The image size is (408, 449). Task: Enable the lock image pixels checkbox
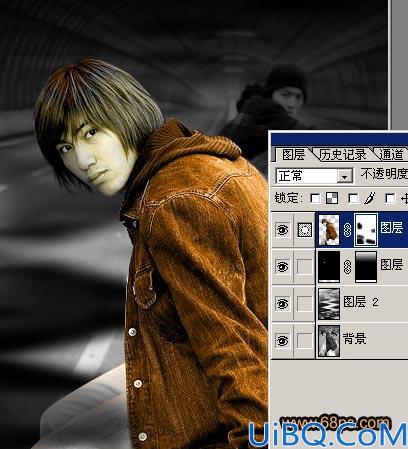353,198
